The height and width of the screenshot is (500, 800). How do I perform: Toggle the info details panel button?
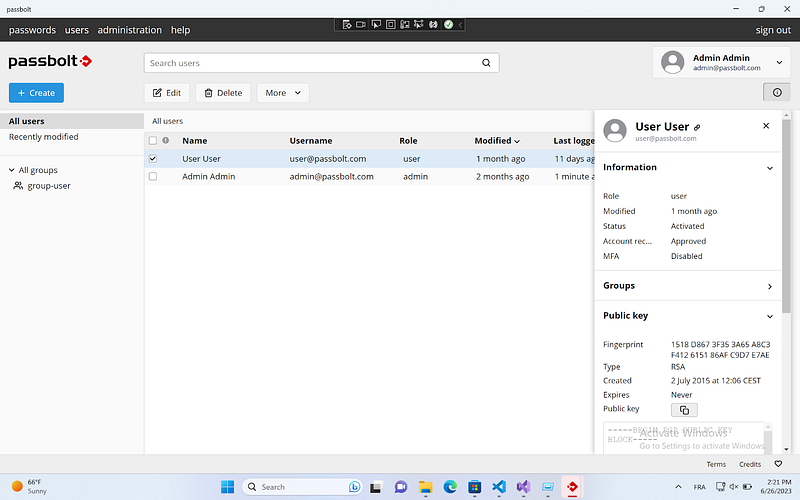tap(777, 92)
